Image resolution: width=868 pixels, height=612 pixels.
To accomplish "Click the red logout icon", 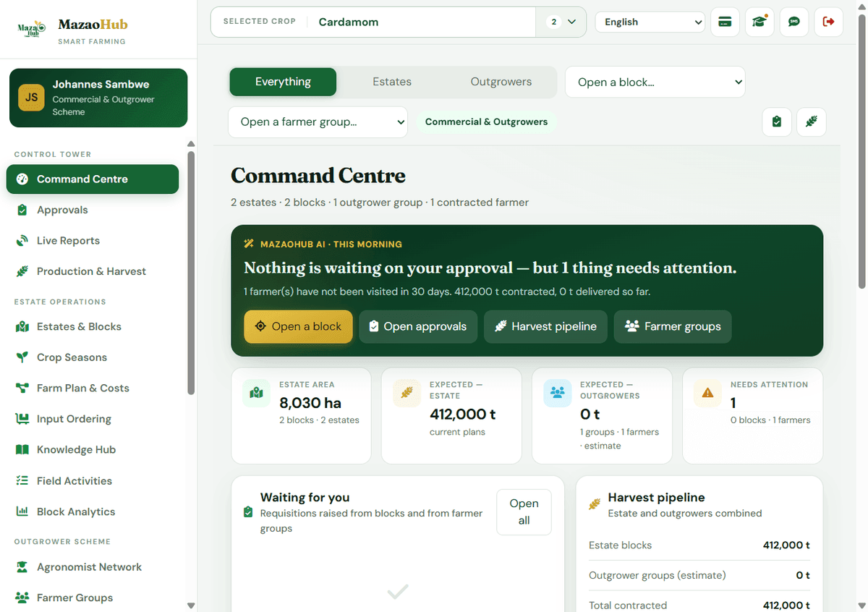I will click(829, 22).
